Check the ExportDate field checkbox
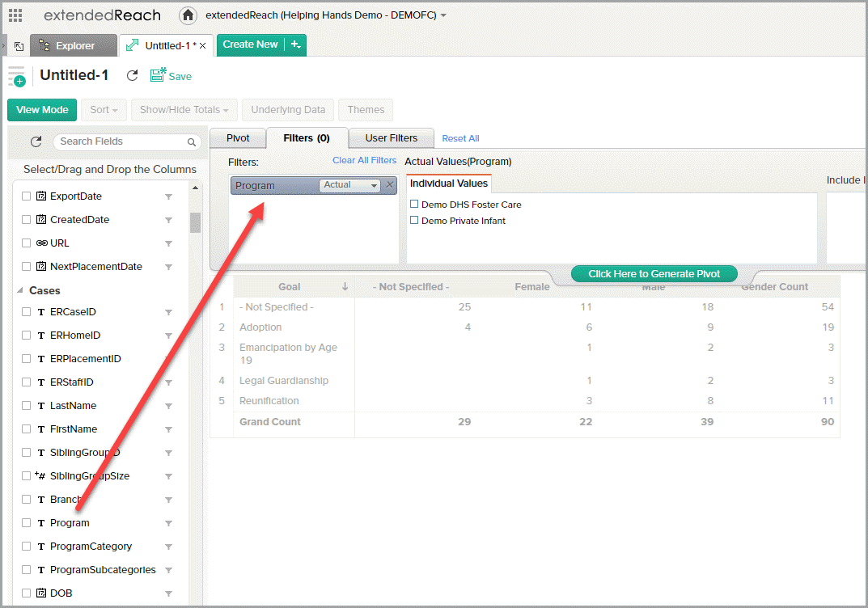This screenshot has width=868, height=608. click(x=26, y=196)
